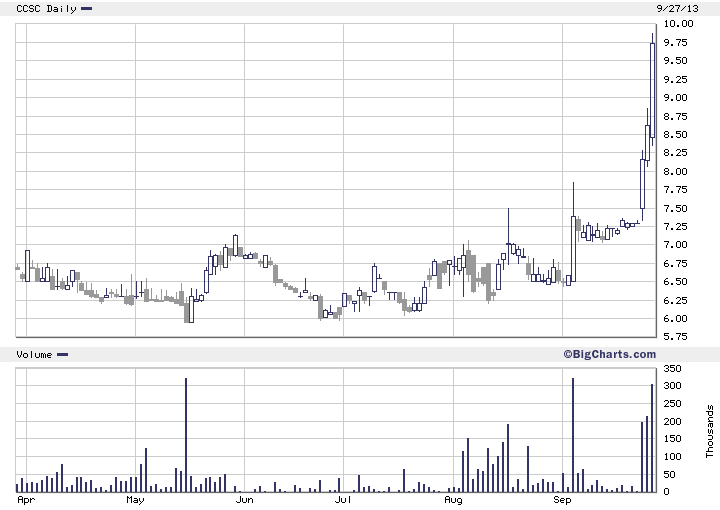Click the 5.75 price axis label
Image resolution: width=720 pixels, height=510 pixels.
(675, 337)
